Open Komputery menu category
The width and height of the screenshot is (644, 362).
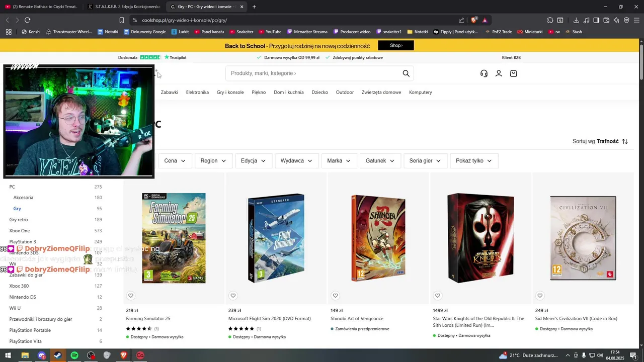tap(421, 93)
